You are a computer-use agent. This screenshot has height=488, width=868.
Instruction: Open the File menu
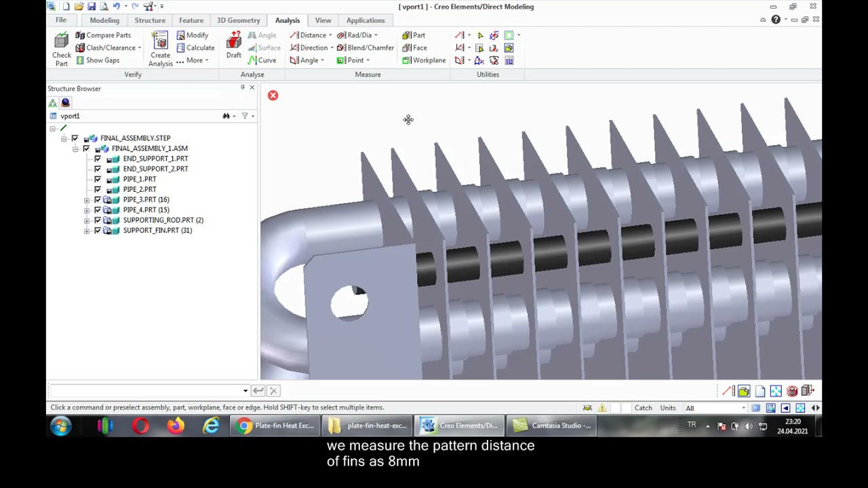click(61, 20)
